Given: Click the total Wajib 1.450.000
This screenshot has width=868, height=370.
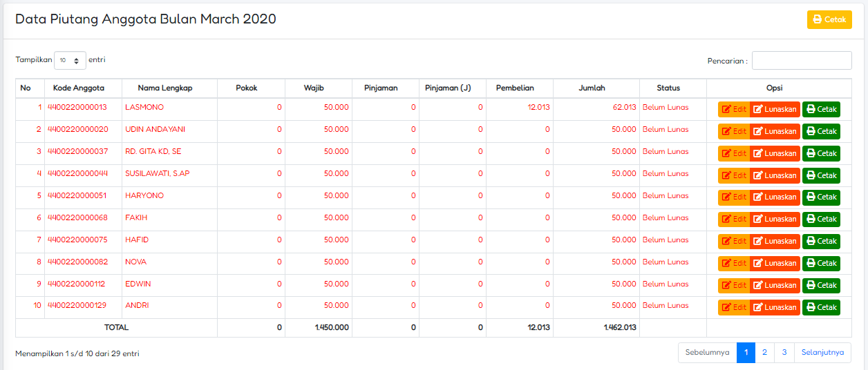Looking at the screenshot, I should [x=332, y=328].
